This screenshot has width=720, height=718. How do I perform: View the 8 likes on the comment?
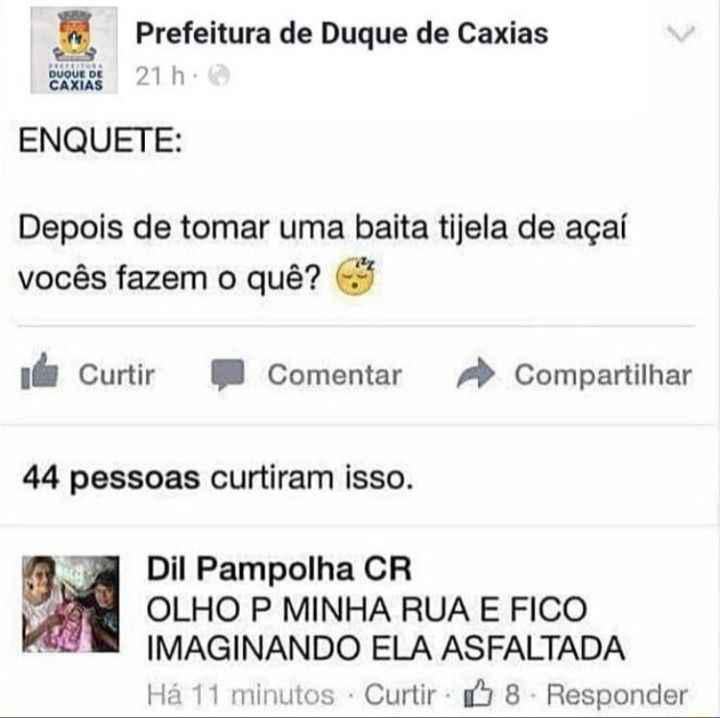512,695
